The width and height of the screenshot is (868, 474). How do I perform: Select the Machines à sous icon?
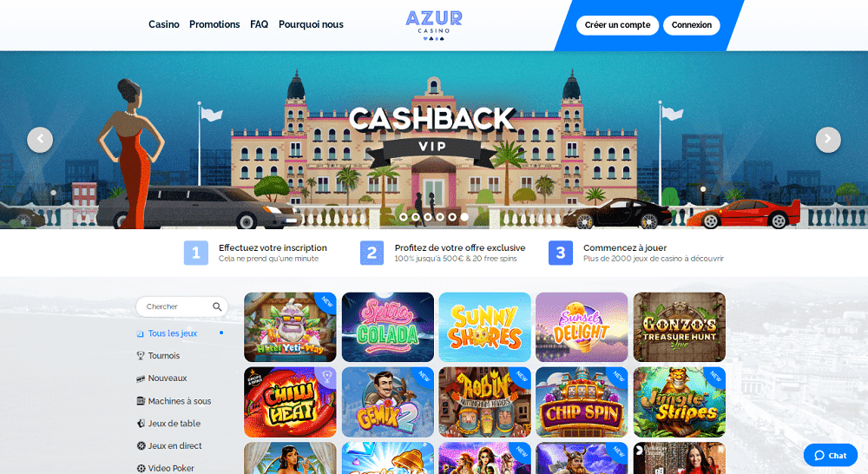141,401
